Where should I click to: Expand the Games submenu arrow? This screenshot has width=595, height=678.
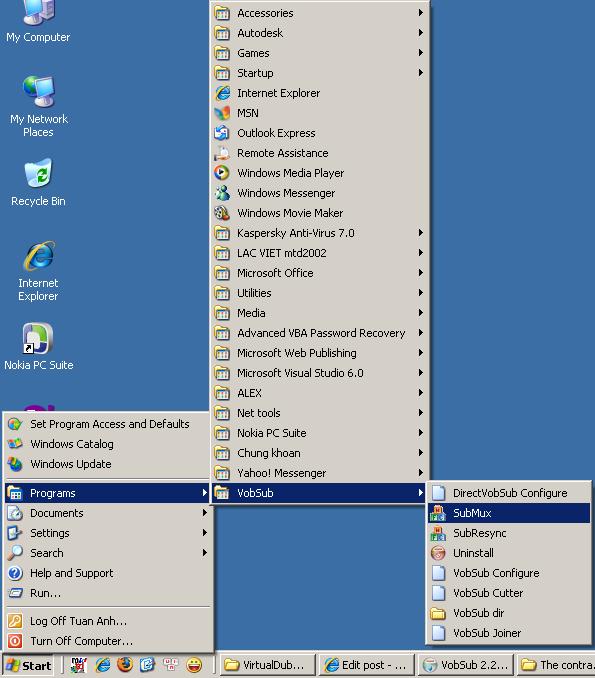(x=420, y=53)
